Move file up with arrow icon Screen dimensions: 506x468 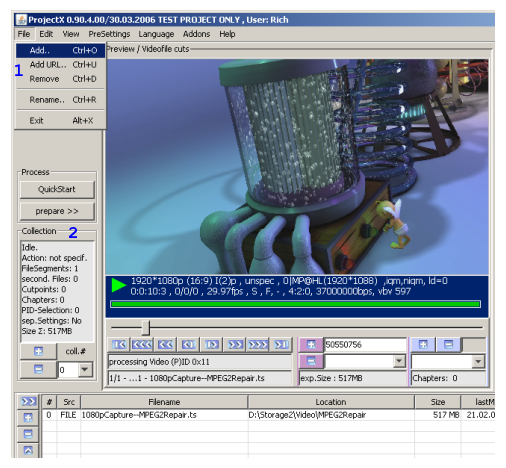pos(28,451)
